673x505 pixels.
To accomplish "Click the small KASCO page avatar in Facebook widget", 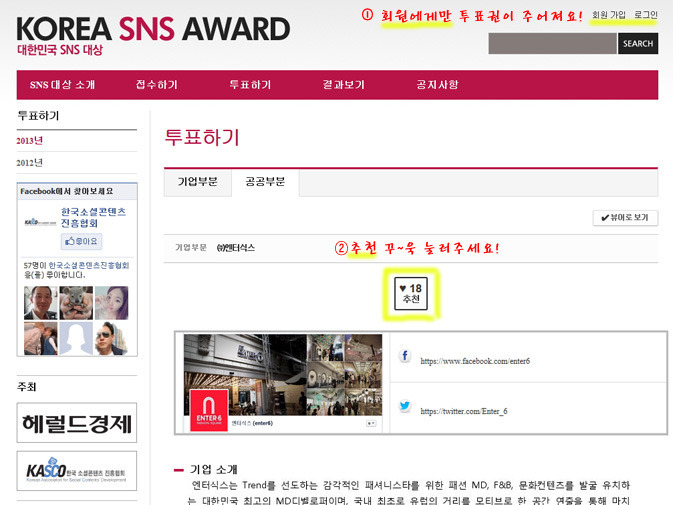I will click(x=40, y=222).
